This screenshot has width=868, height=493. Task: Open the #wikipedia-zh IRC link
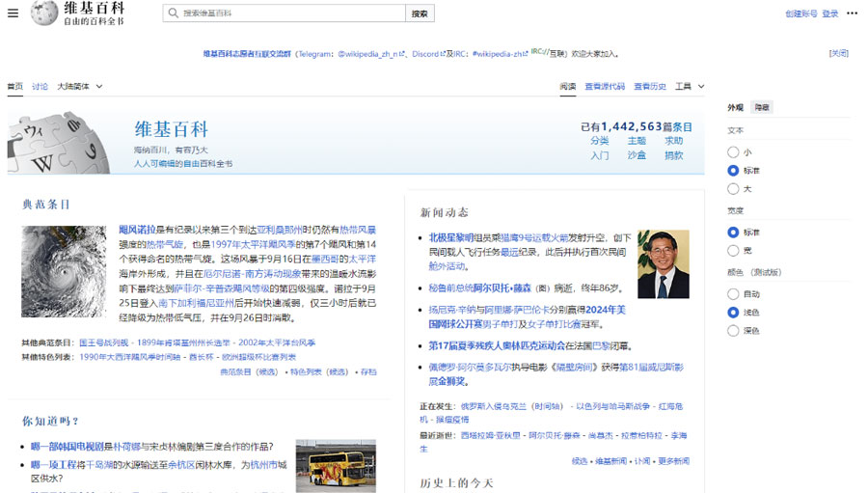point(500,54)
